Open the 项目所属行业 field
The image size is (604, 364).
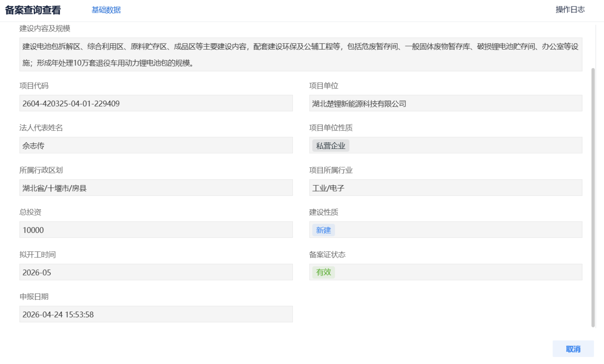[445, 188]
